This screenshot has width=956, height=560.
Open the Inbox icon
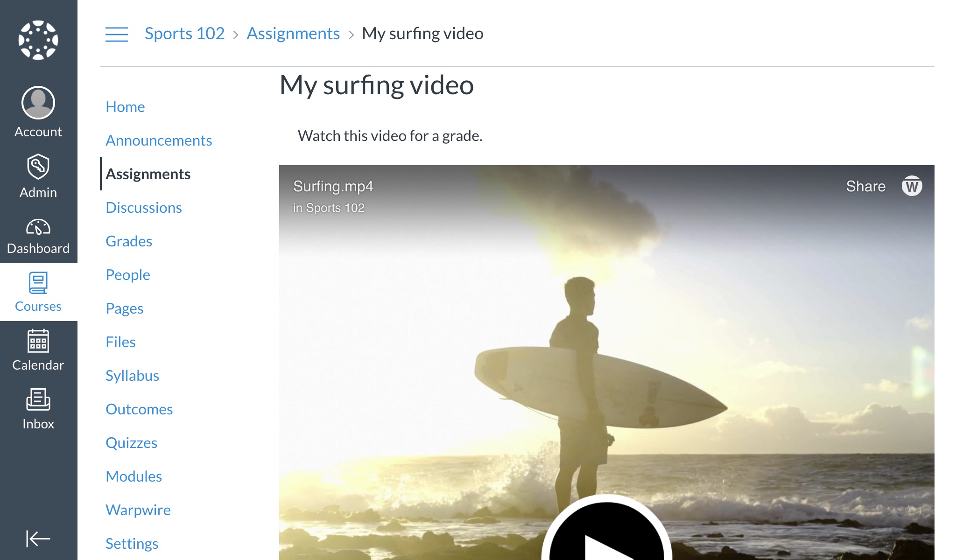pos(38,400)
